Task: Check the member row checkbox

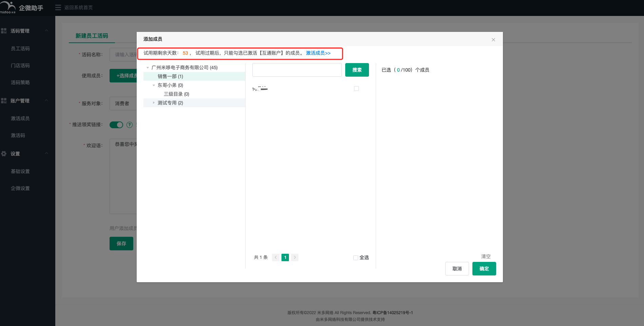Action: [x=356, y=89]
